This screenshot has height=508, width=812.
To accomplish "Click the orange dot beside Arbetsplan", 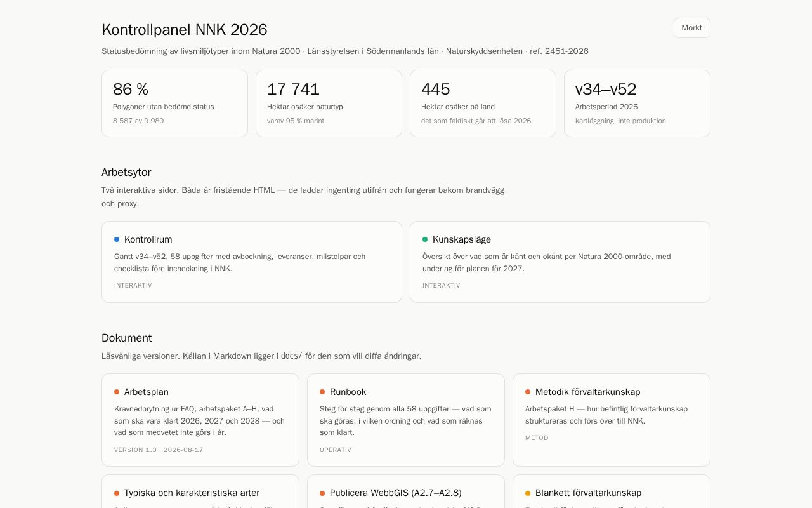I will (x=117, y=392).
